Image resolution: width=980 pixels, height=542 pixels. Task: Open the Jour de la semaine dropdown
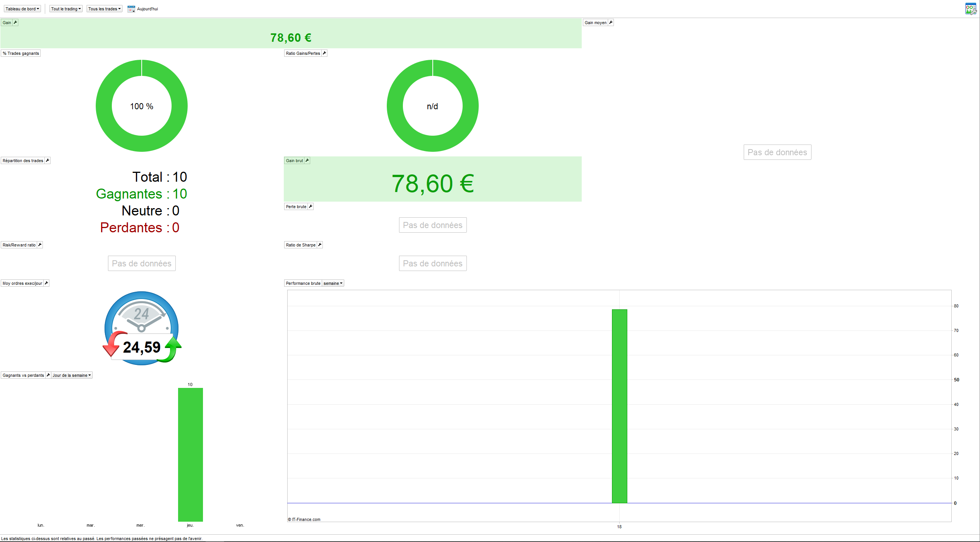click(72, 375)
